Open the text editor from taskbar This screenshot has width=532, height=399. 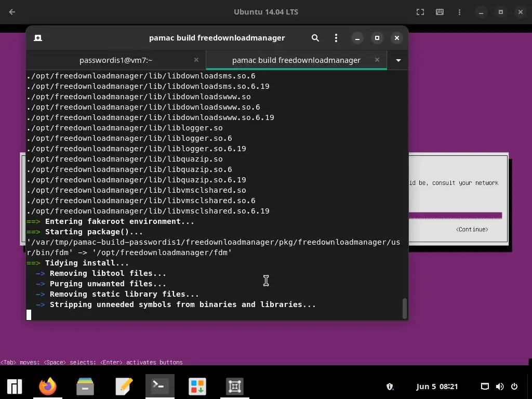(x=124, y=387)
